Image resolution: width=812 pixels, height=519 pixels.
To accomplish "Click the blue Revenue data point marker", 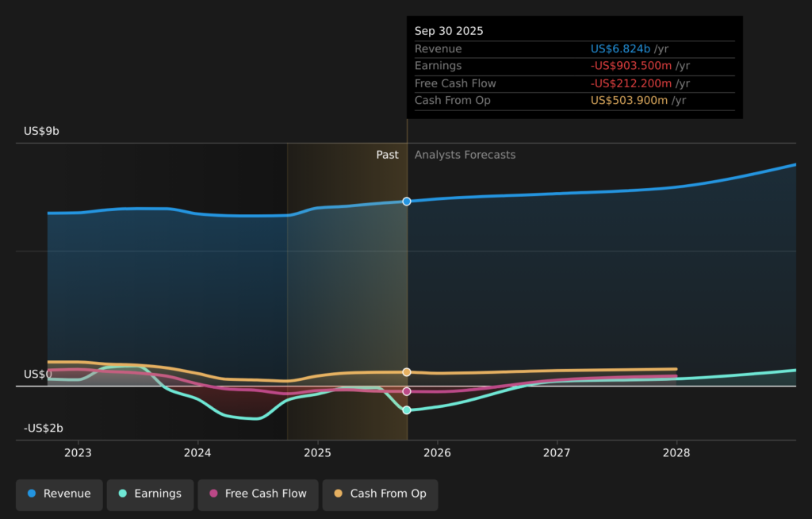I will (x=407, y=202).
